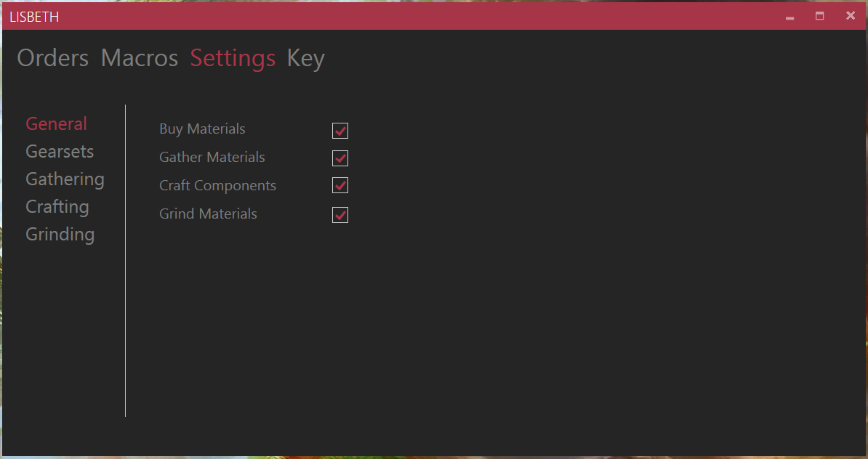Toggle the Craft Components checkbox

click(340, 186)
